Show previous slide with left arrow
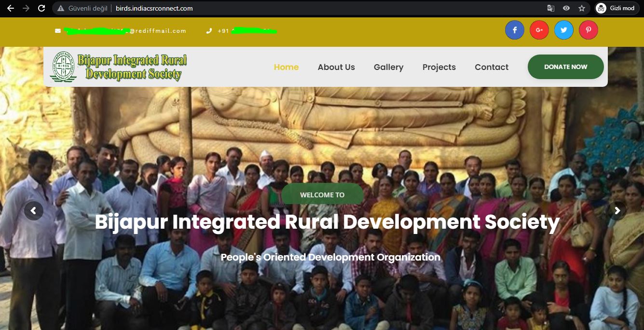The height and width of the screenshot is (330, 644). coord(34,211)
